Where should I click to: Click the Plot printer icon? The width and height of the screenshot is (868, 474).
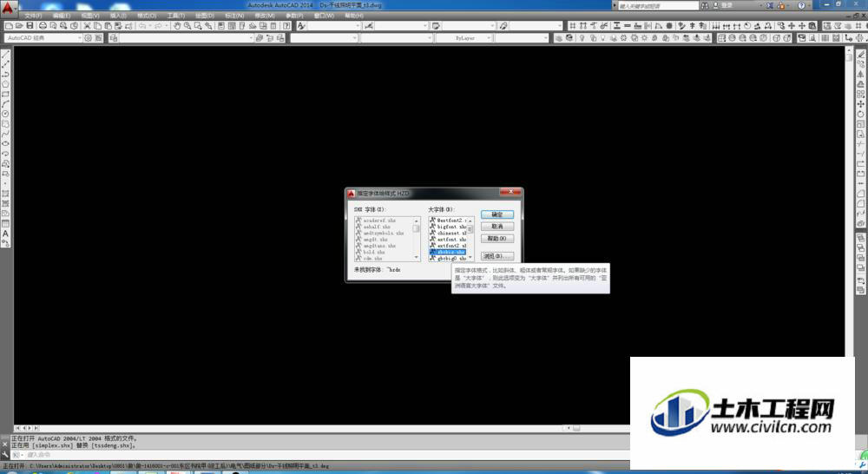click(43, 25)
